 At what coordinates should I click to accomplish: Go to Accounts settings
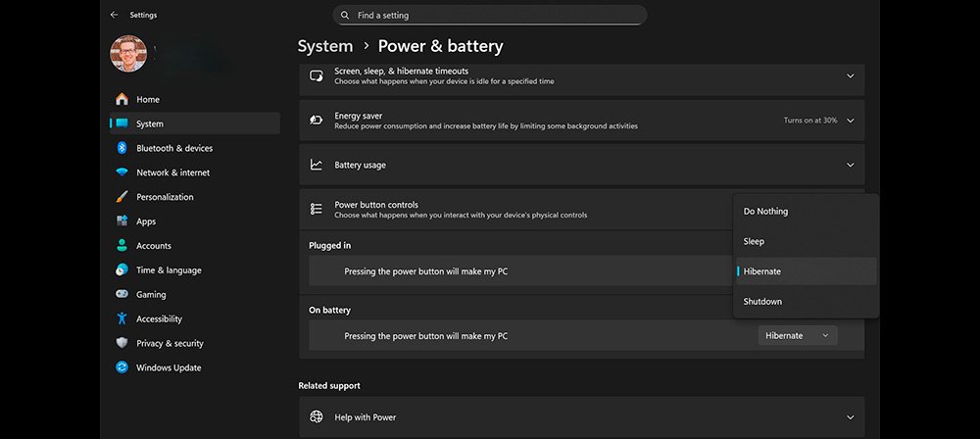194,246
